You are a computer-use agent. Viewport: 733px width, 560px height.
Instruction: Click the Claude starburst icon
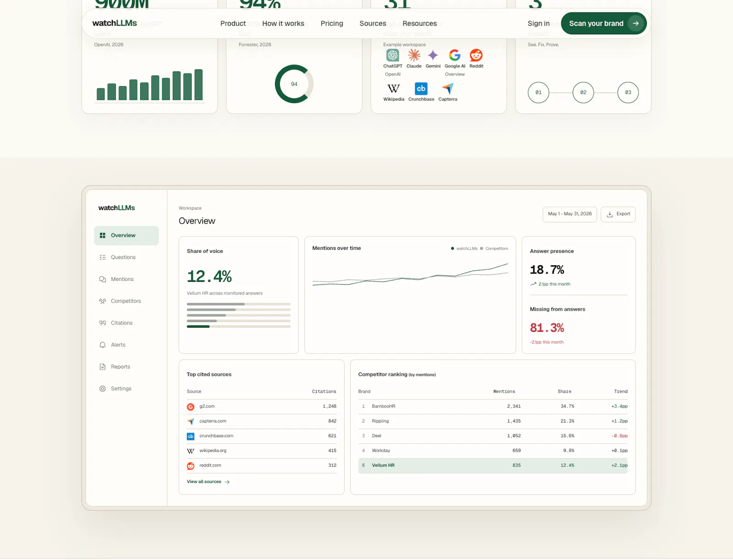(414, 55)
